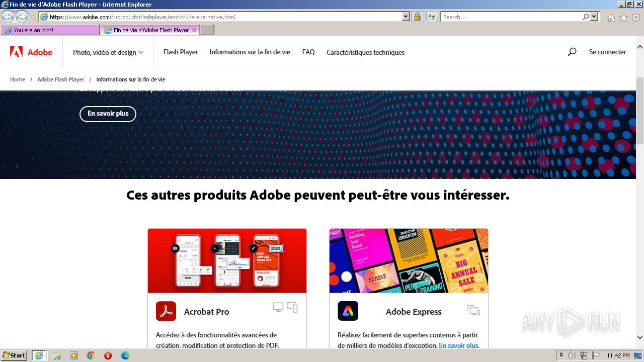Click 'Se connecter' to sign in

(607, 52)
